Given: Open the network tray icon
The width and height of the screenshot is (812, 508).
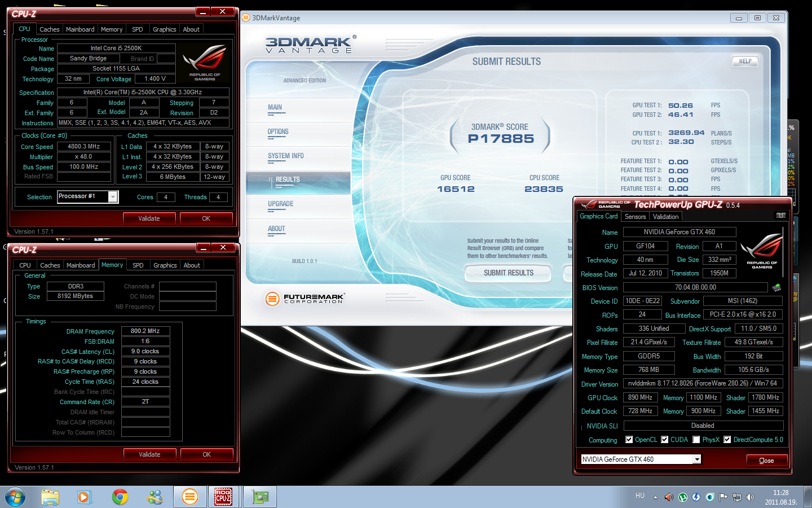Looking at the screenshot, I should click(737, 497).
